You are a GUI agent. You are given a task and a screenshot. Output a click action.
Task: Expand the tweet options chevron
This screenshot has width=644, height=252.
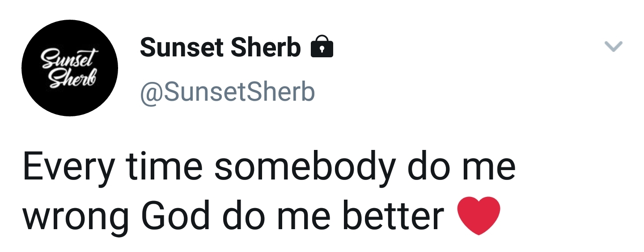point(613,46)
